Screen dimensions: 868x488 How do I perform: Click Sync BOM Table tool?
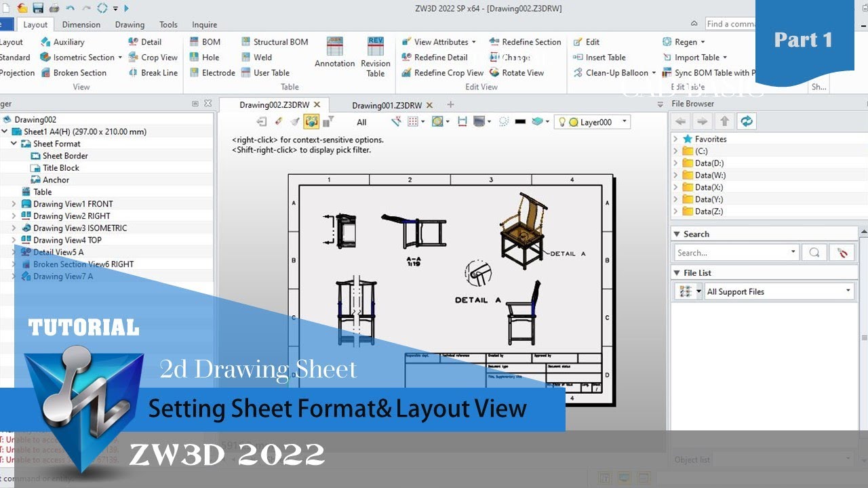(x=708, y=73)
